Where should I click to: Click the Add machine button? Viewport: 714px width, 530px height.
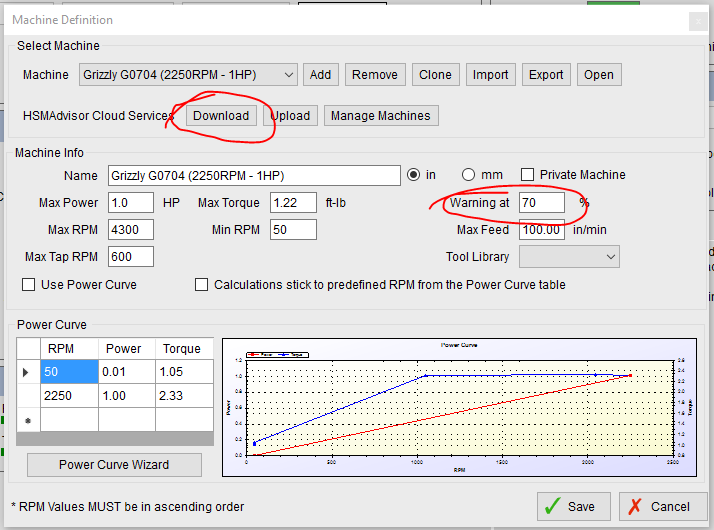click(320, 75)
